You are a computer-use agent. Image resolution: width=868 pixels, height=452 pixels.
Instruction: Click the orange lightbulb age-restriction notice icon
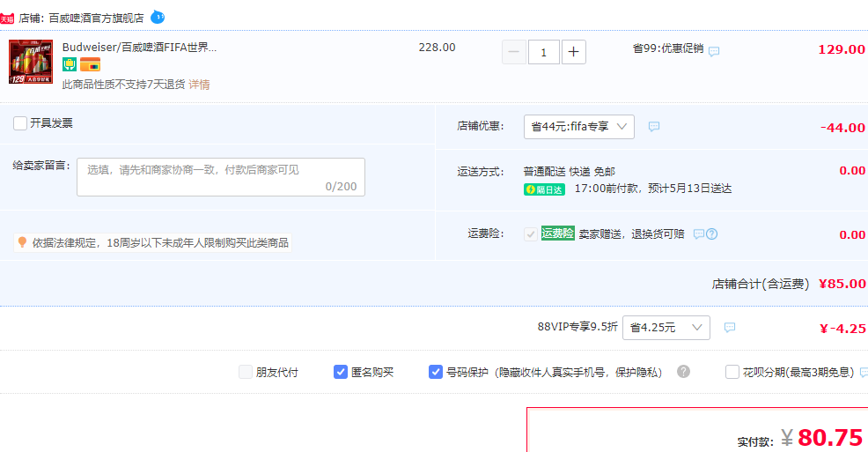click(x=22, y=242)
